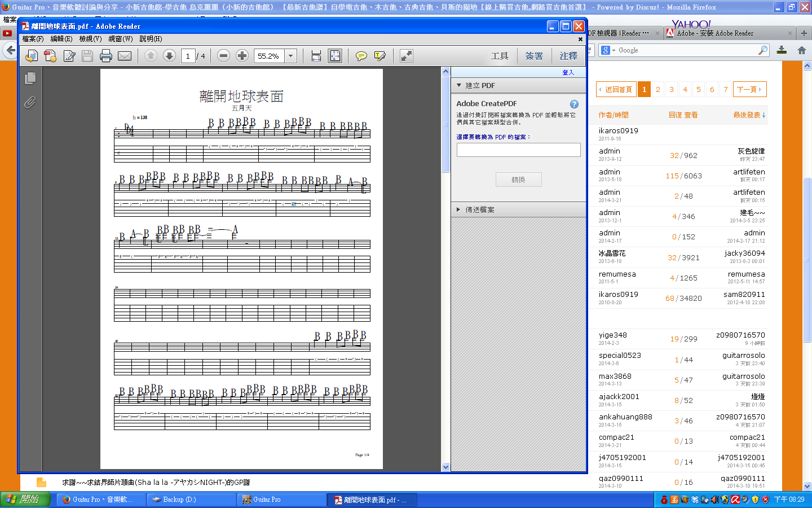Image resolution: width=812 pixels, height=508 pixels.
Task: Open the 說明(H) menu
Action: coord(151,39)
